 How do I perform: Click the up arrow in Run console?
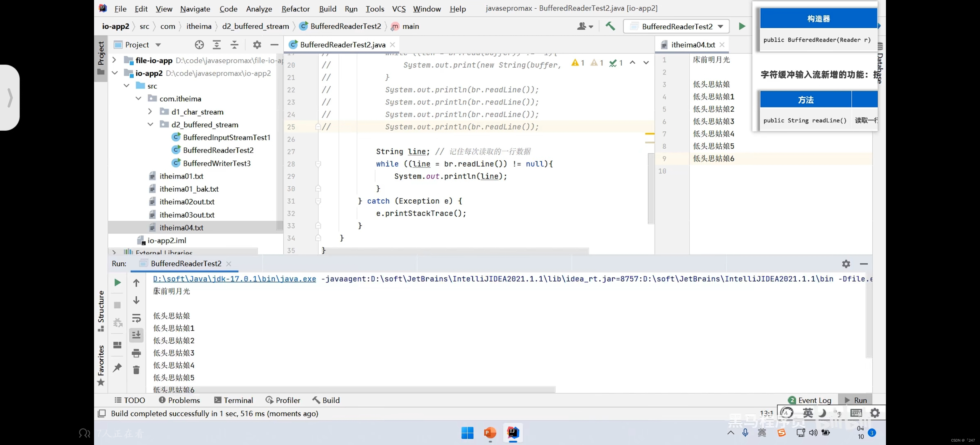(136, 283)
